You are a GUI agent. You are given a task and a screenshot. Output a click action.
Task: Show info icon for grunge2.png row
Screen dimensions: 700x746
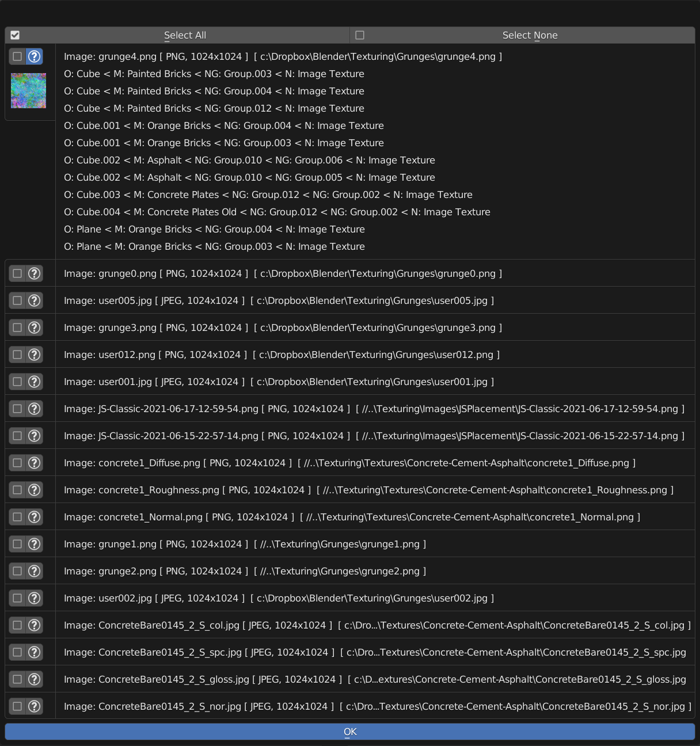[x=35, y=571]
